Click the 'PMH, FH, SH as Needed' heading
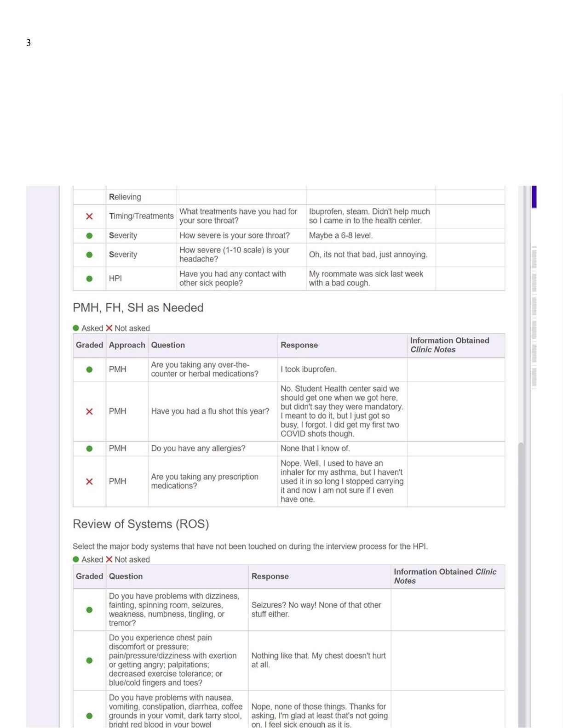This screenshot has width=563, height=728. pos(138,307)
